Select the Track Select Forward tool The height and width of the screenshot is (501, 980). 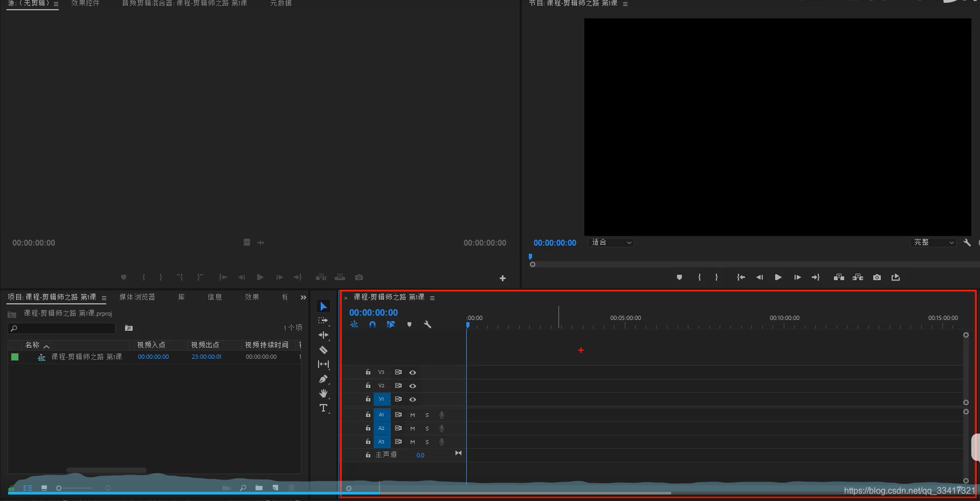pyautogui.click(x=323, y=321)
